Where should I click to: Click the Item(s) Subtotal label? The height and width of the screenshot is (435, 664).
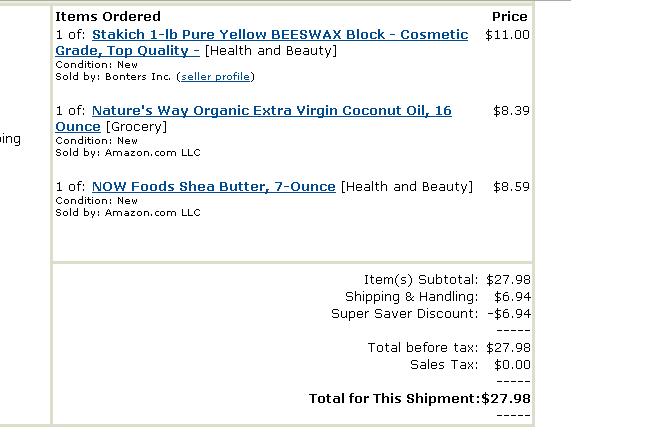[420, 280]
